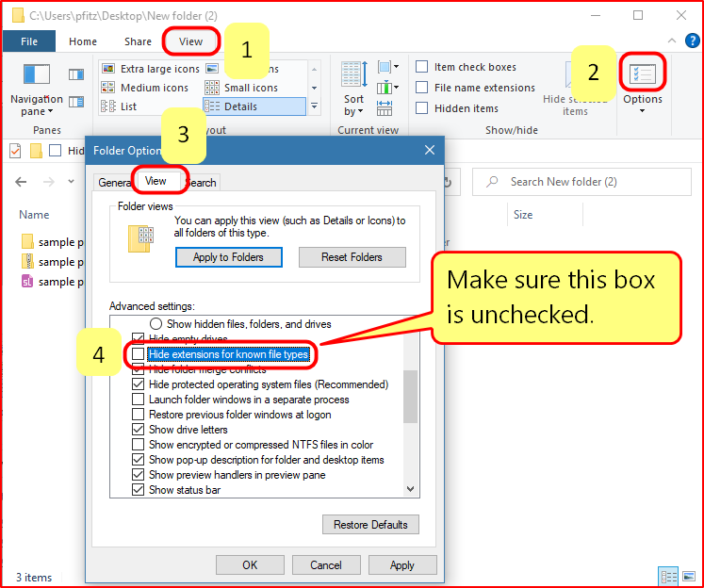Click the Options icon in ribbon
Screen dimensions: 704x588
point(643,74)
